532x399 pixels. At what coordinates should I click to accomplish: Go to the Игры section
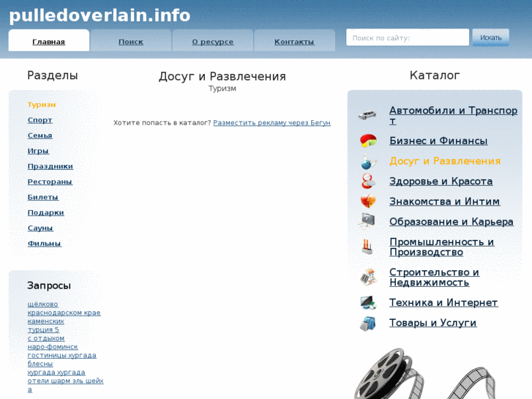click(38, 151)
